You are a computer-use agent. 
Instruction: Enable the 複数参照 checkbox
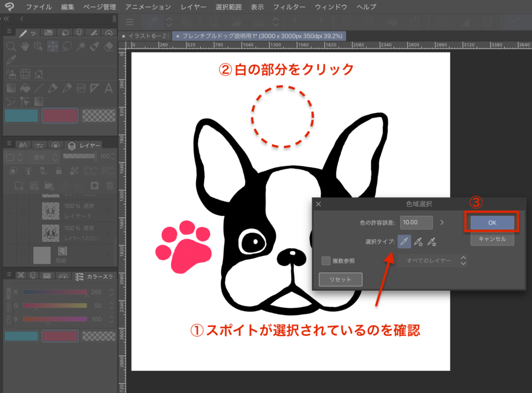pyautogui.click(x=326, y=261)
